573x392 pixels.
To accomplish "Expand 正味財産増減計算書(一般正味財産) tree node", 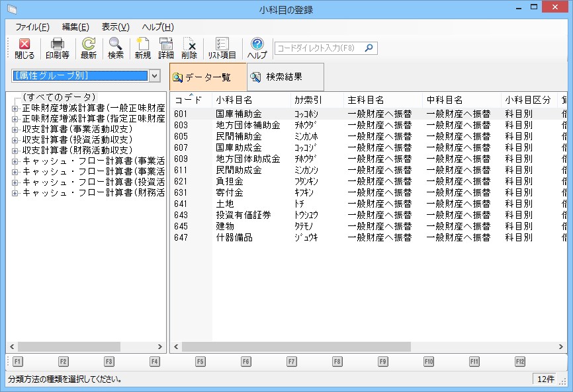I will pyautogui.click(x=15, y=108).
